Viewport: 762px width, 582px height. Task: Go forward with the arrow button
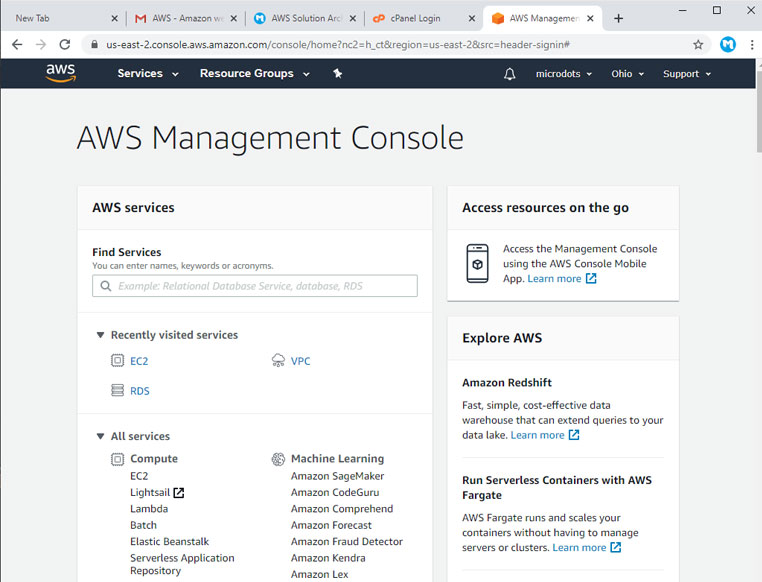(41, 45)
